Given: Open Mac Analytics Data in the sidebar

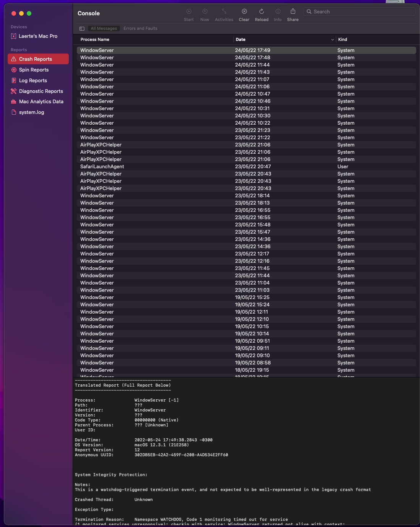Looking at the screenshot, I should [x=38, y=101].
